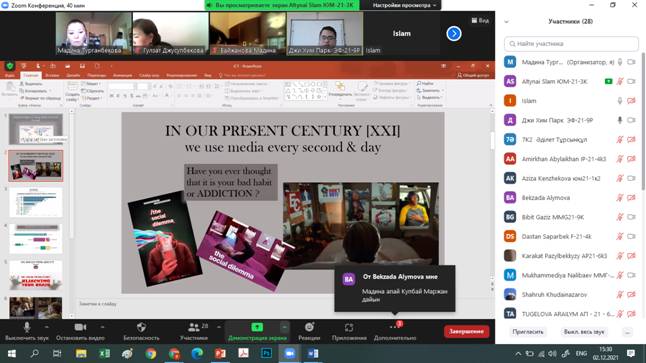Click the Invite button in participants panel

click(528, 332)
